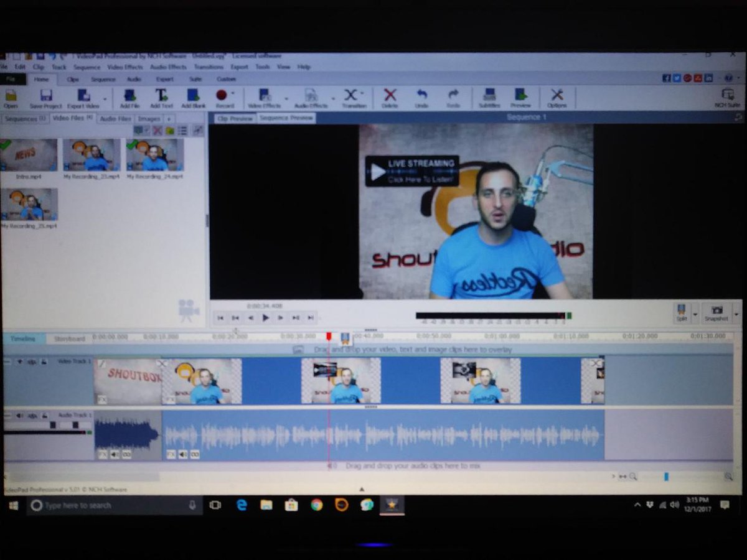Toggle link icon on first audio clip
This screenshot has width=747, height=560.
pos(126,455)
